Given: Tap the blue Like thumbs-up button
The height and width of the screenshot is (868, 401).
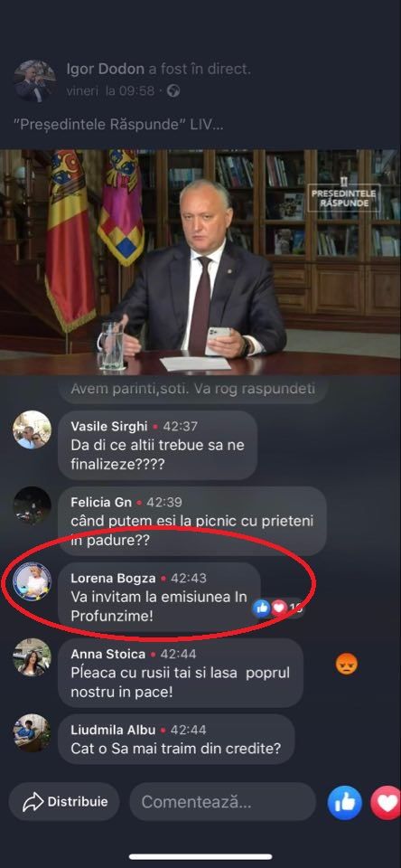Looking at the screenshot, I should [x=345, y=803].
